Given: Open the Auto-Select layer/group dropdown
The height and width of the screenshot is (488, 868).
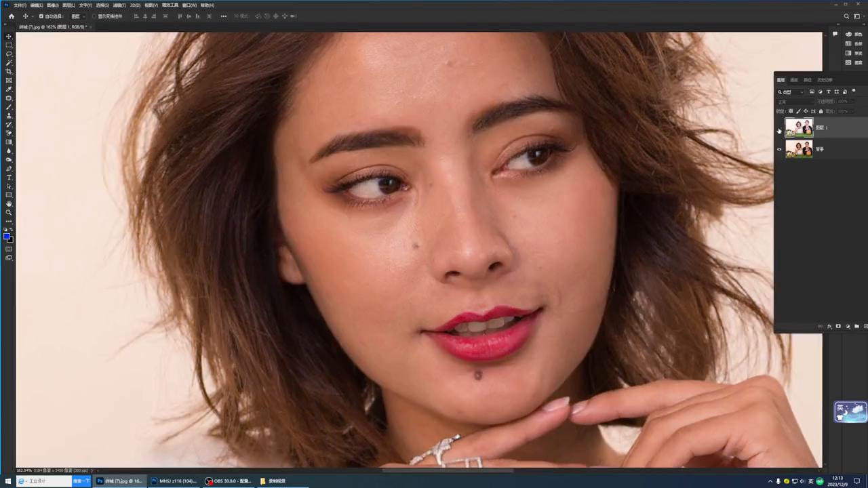Looking at the screenshot, I should (77, 16).
